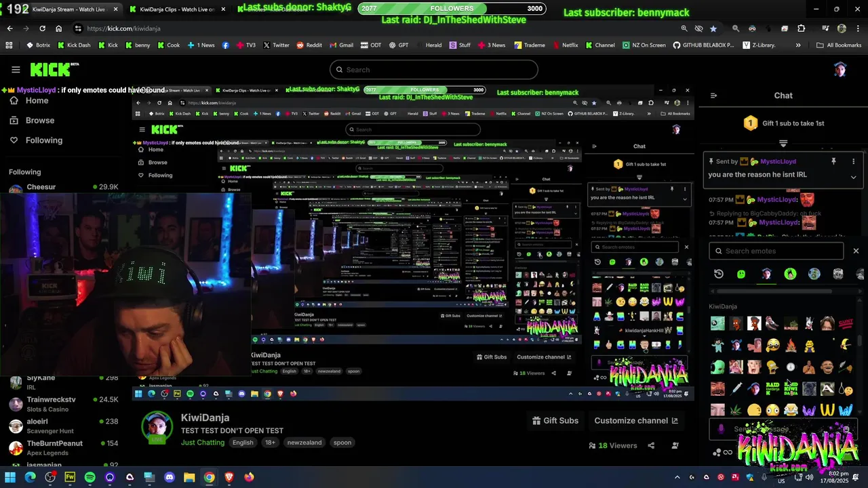Image resolution: width=868 pixels, height=488 pixels.
Task: Pick the syringe emote
Action: pyautogui.click(x=736, y=388)
